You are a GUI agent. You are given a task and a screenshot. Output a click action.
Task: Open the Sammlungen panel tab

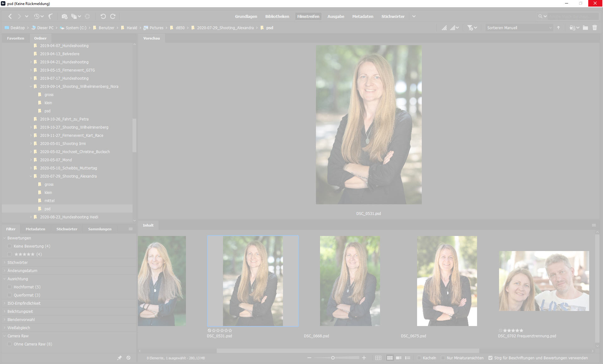[100, 229]
